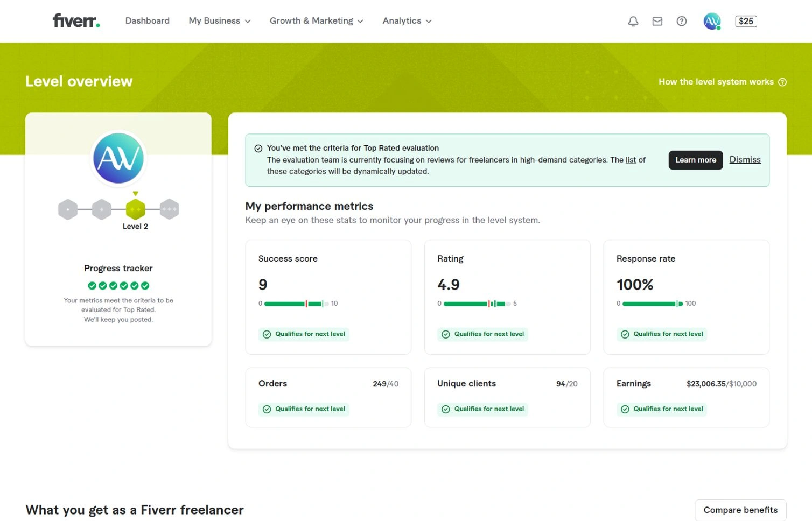
Task: Open the Growth & Marketing menu
Action: pos(317,21)
